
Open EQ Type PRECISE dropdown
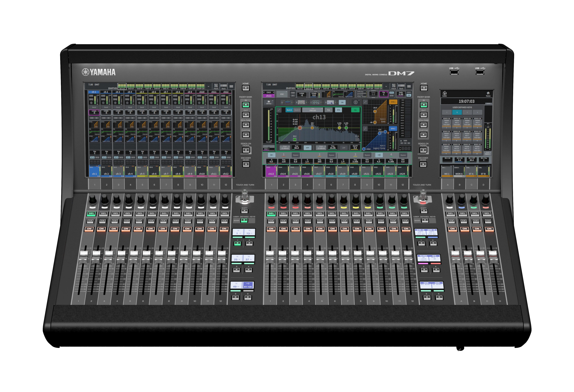click(x=312, y=110)
